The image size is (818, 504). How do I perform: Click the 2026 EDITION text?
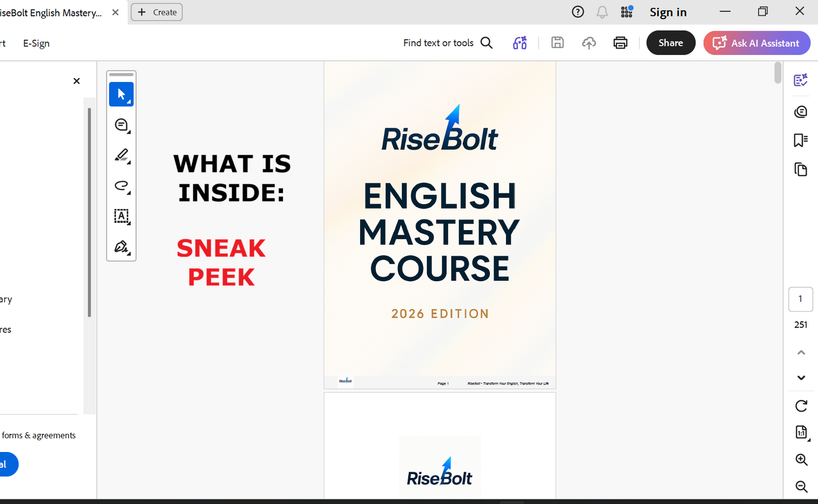(440, 314)
